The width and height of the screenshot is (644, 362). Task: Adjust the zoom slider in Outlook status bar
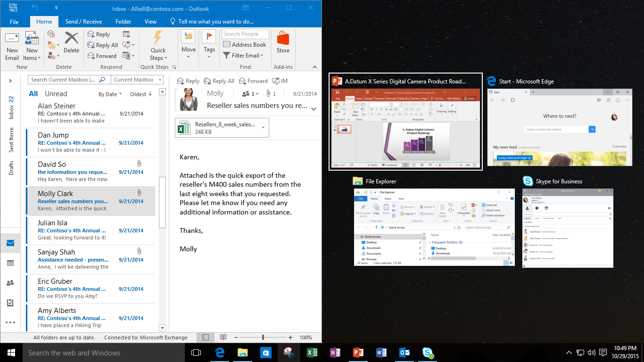click(263, 337)
